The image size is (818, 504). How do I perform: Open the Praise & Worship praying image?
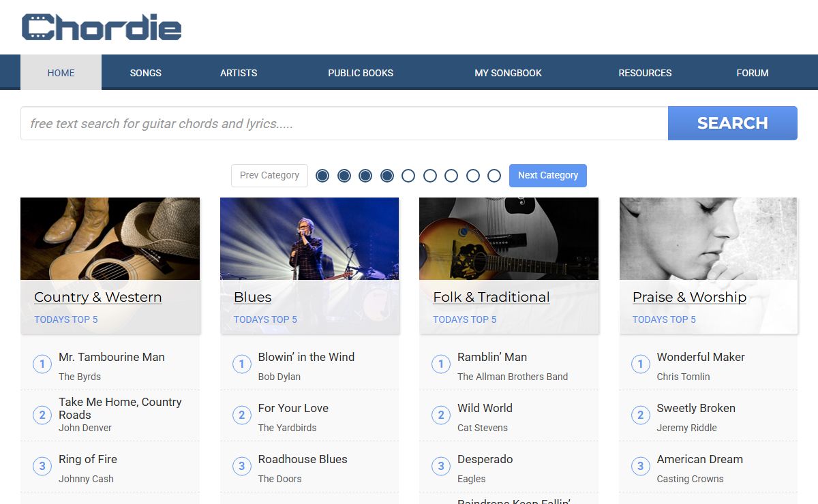point(708,238)
